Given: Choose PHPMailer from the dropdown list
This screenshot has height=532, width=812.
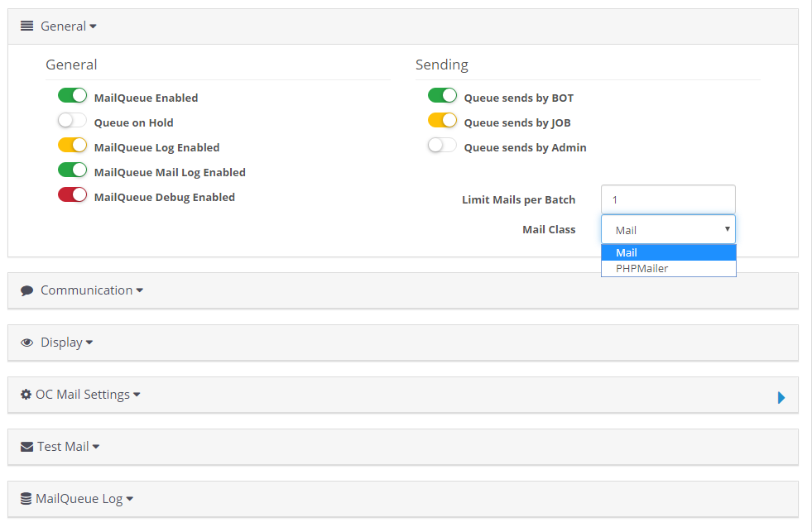Looking at the screenshot, I should coord(669,269).
